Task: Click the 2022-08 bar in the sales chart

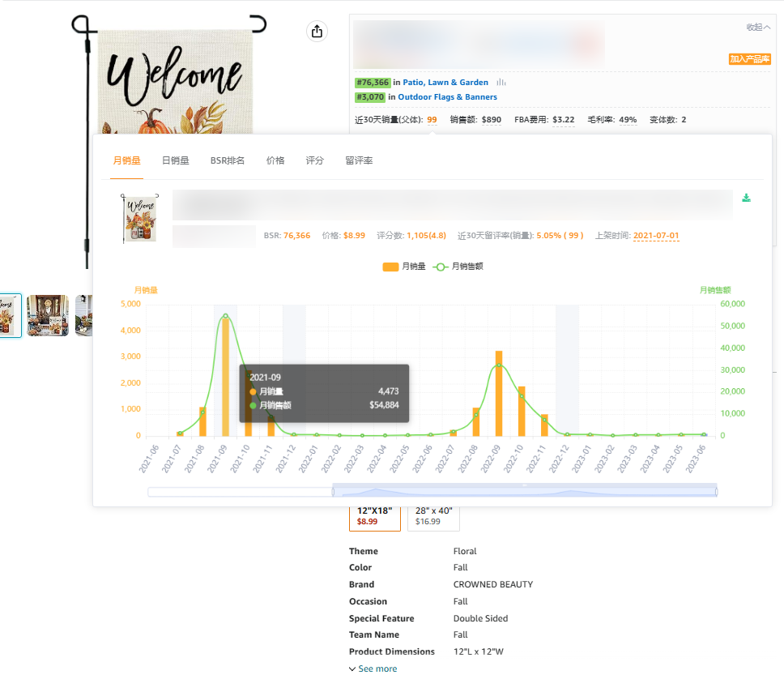Action: (x=476, y=422)
